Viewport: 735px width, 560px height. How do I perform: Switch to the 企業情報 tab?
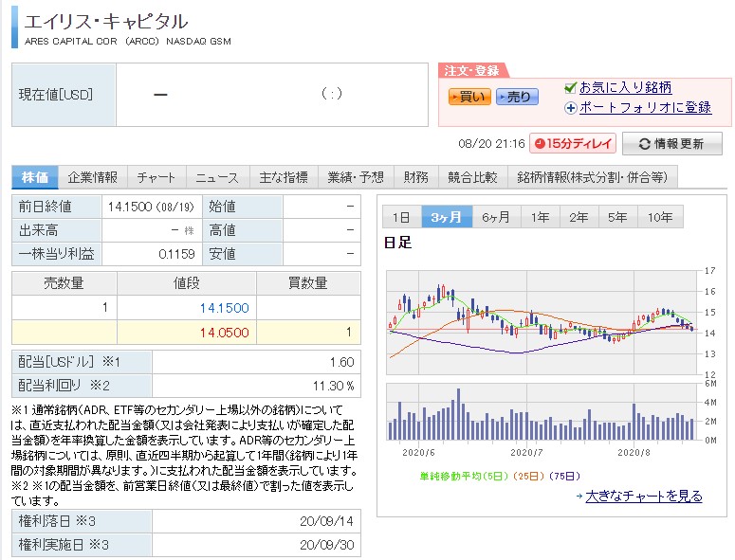pyautogui.click(x=92, y=177)
